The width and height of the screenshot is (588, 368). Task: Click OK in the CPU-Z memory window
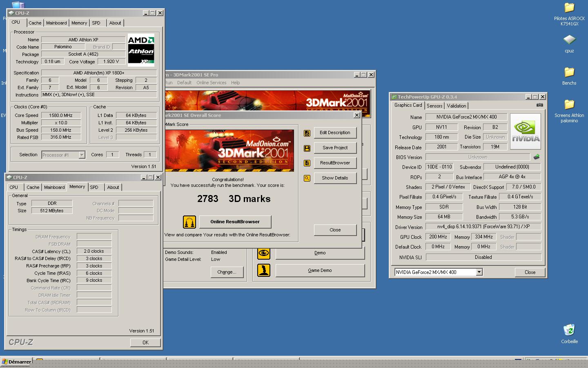click(x=145, y=343)
